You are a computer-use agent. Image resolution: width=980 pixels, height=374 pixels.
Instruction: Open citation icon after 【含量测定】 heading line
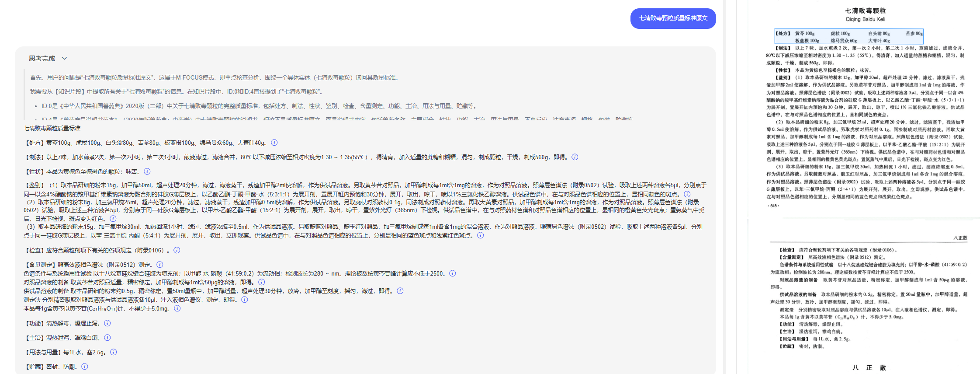click(160, 265)
